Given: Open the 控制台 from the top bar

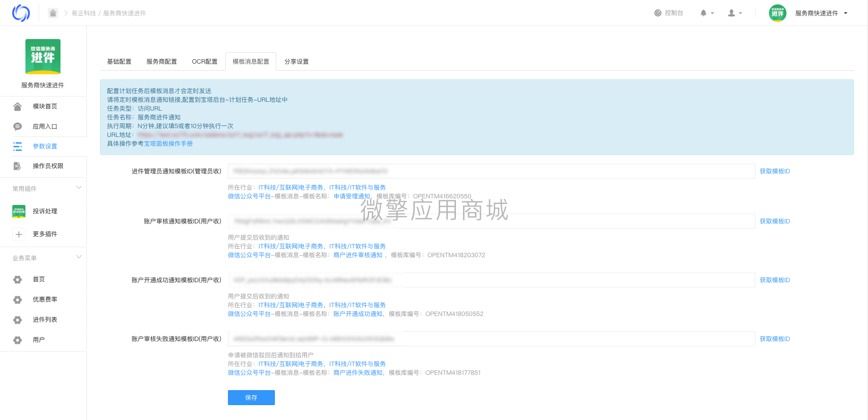Looking at the screenshot, I should [x=669, y=13].
